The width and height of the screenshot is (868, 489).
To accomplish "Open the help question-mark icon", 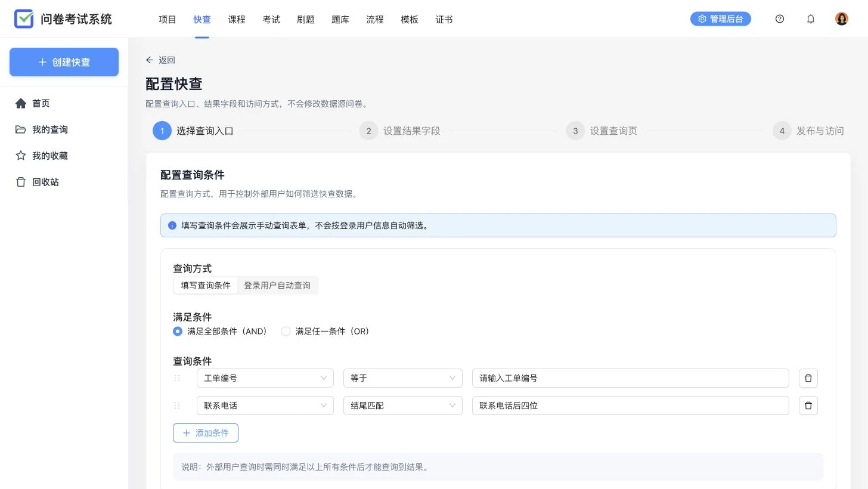I will tap(780, 19).
